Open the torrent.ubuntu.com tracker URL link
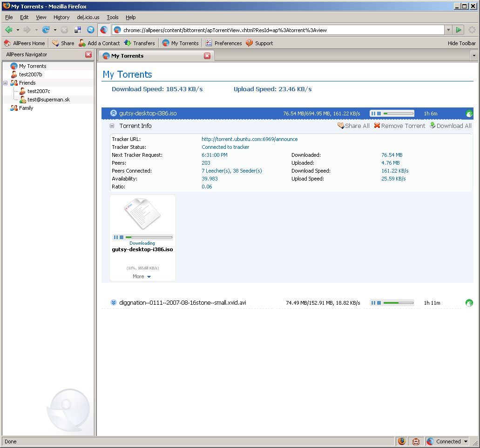This screenshot has height=448, width=480. click(250, 139)
